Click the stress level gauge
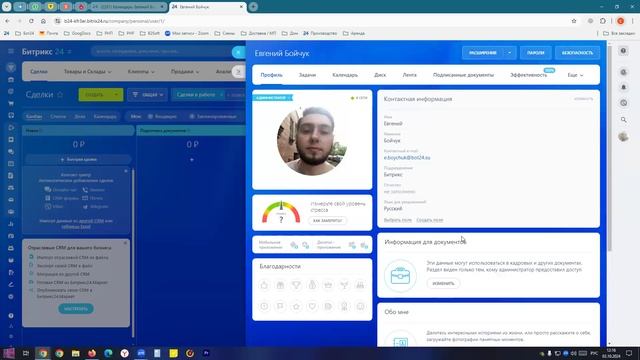This screenshot has width=640, height=360. tap(281, 213)
